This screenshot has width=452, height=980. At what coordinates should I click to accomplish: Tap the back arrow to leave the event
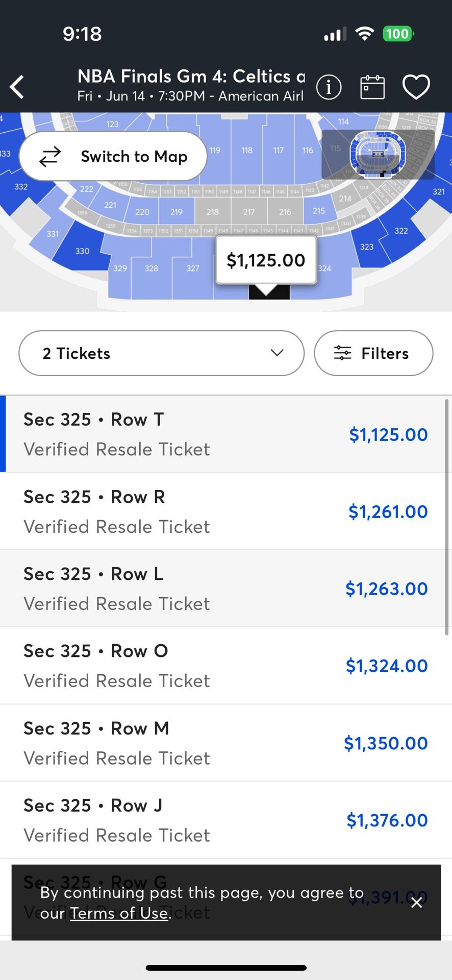[x=17, y=87]
